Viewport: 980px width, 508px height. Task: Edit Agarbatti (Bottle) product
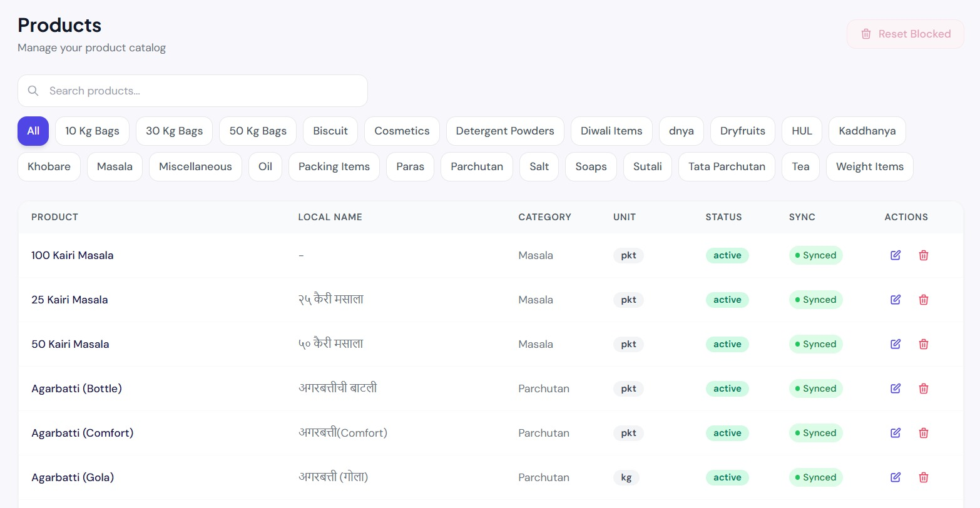pyautogui.click(x=896, y=389)
